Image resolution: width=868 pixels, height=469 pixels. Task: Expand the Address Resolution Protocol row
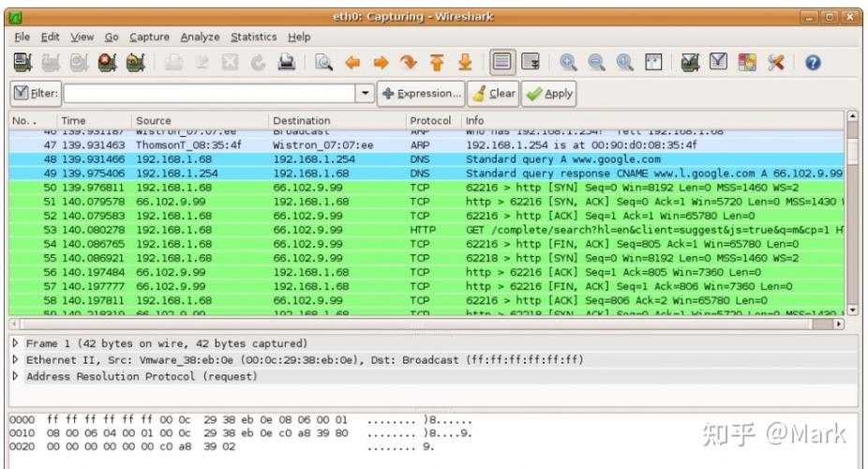(x=16, y=376)
